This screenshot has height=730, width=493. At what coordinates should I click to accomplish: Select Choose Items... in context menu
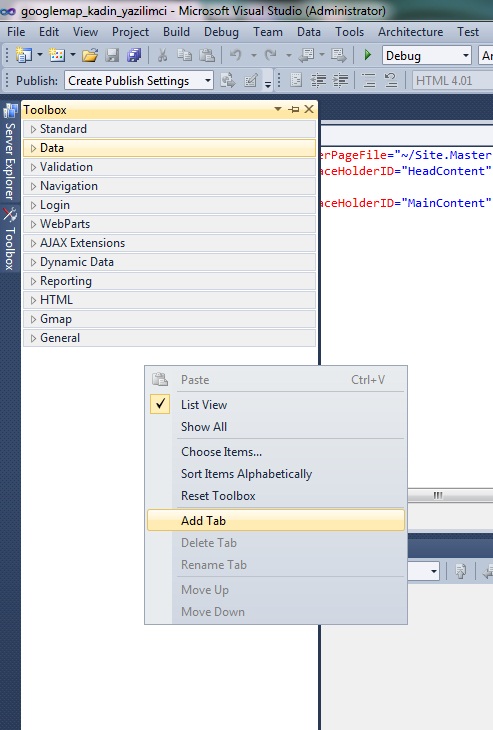pos(276,452)
